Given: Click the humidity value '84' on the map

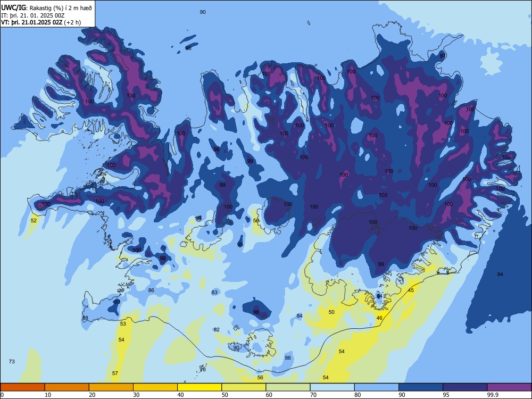Looking at the screenshot, I should click(299, 316).
